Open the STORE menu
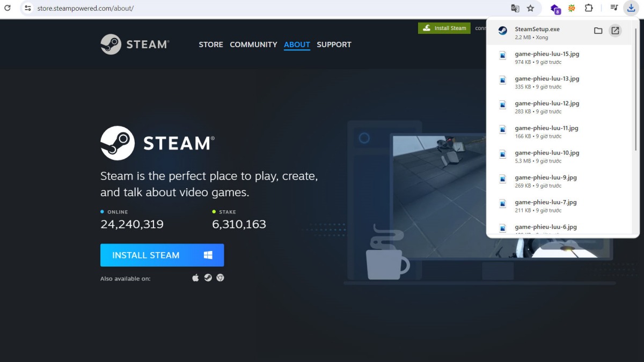644x362 pixels. [x=211, y=45]
